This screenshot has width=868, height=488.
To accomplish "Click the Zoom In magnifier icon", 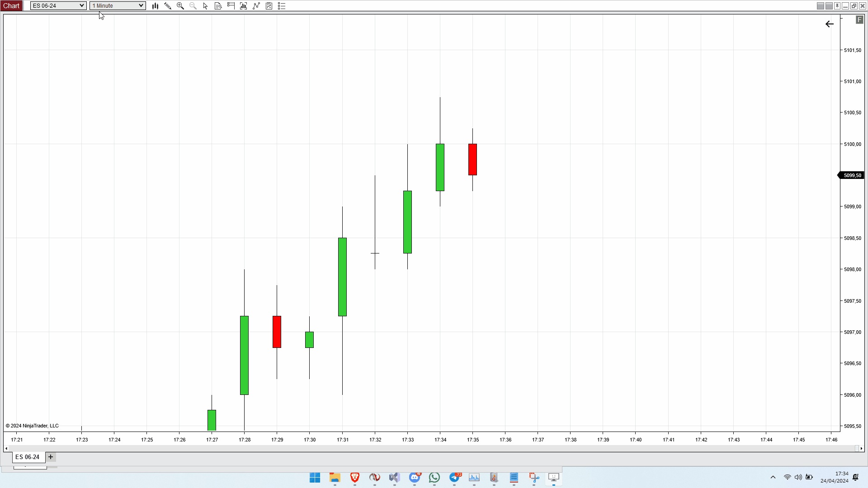I will pos(180,6).
